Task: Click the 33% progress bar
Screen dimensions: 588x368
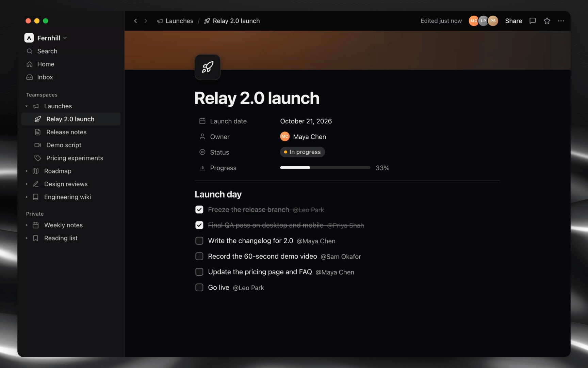Action: tap(325, 168)
